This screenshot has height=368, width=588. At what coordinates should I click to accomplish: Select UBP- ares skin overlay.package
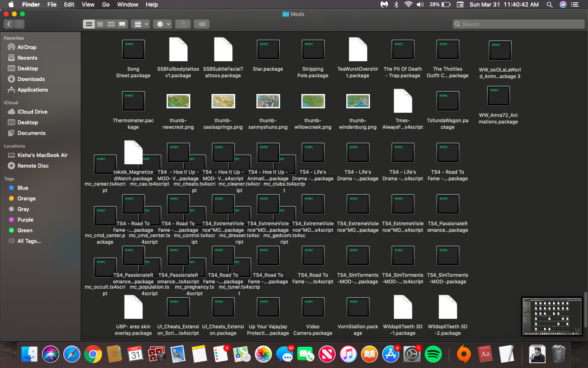point(133,307)
